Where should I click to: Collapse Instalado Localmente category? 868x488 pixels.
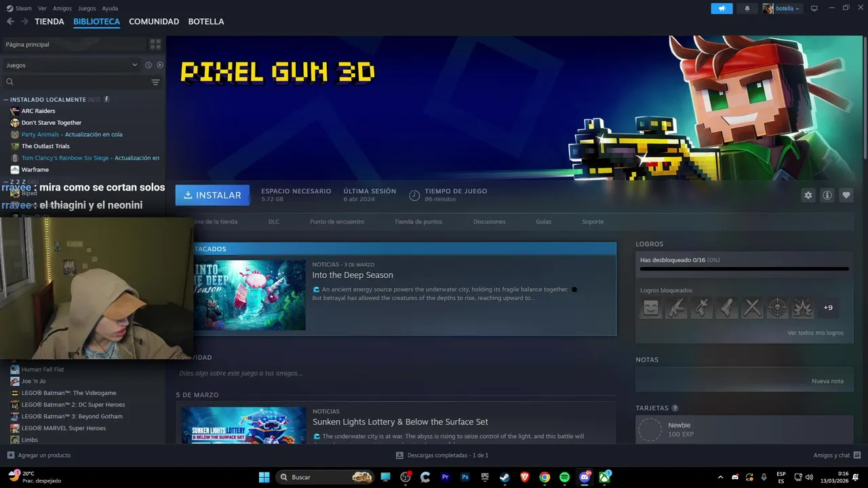pos(5,100)
